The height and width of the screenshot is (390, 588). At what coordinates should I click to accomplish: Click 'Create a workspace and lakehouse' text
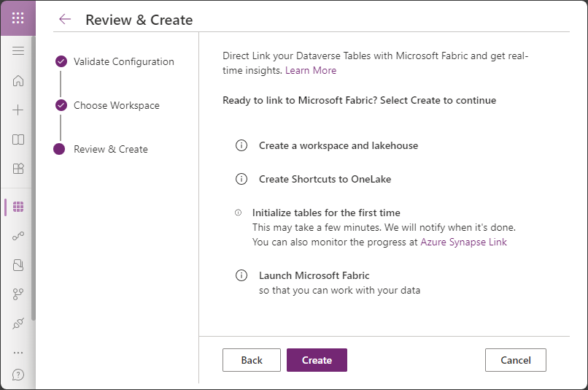coord(339,145)
